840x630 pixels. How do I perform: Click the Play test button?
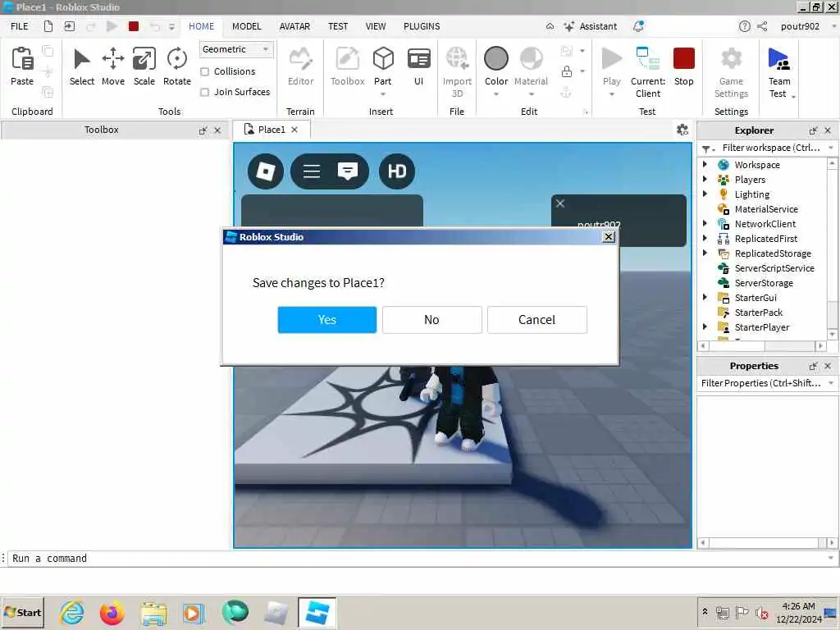click(611, 66)
